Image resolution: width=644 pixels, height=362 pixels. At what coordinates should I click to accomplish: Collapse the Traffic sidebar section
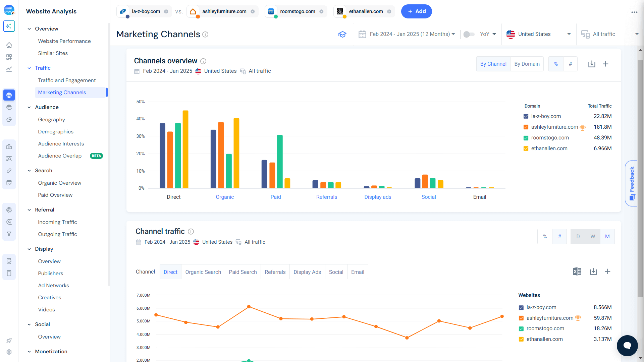click(x=29, y=68)
